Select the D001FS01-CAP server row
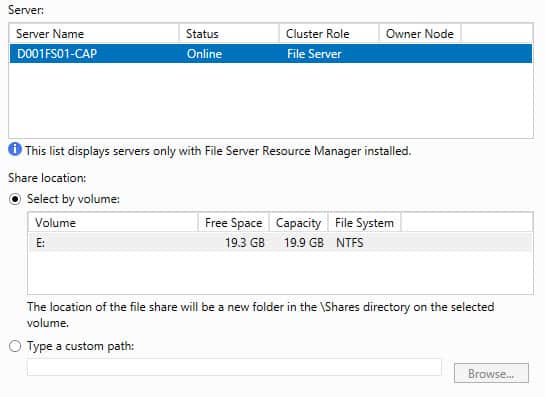Image resolution: width=545 pixels, height=397 pixels. click(271, 54)
